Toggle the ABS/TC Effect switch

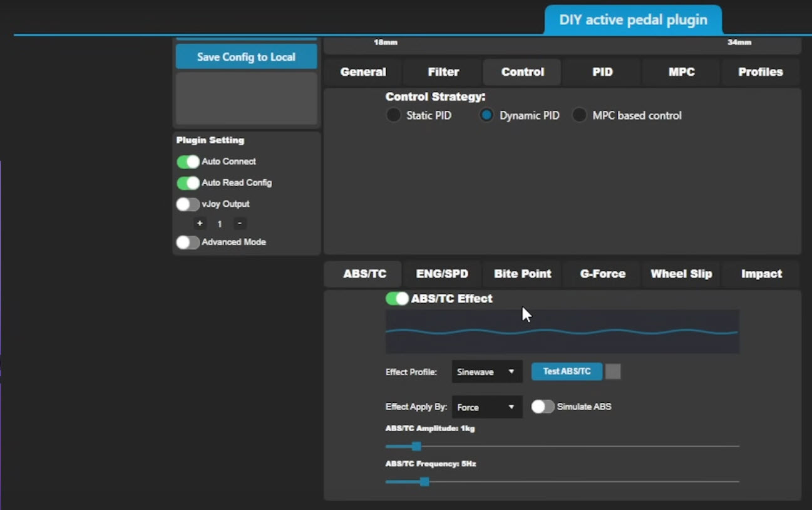(397, 299)
